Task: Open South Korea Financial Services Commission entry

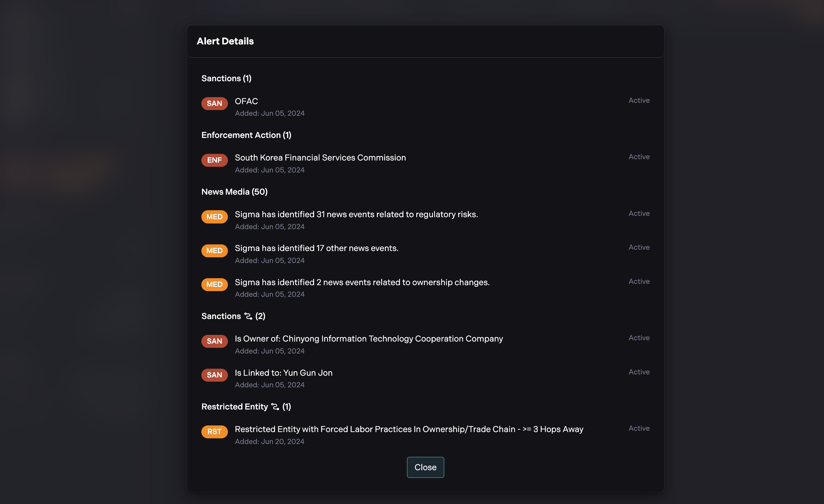Action: [x=320, y=158]
